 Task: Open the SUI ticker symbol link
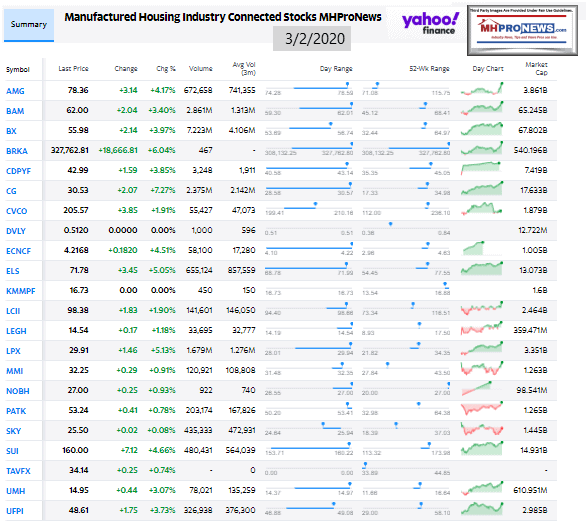(12, 451)
